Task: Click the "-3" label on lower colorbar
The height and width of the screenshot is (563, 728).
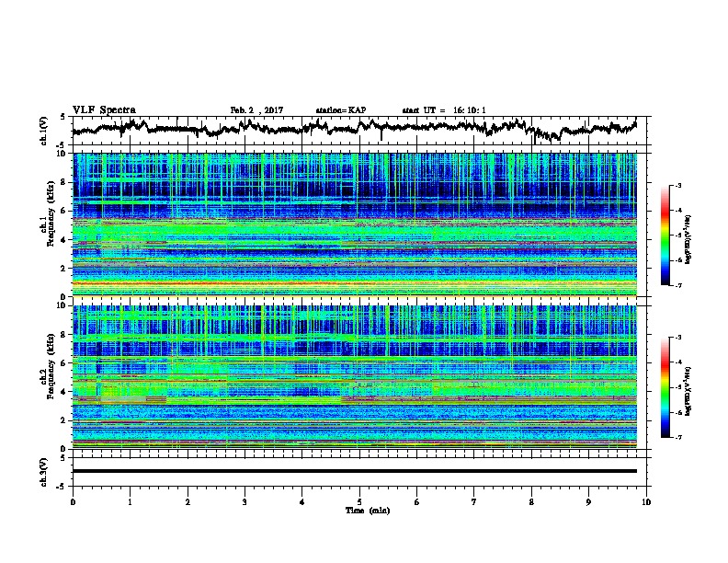Action: 677,338
